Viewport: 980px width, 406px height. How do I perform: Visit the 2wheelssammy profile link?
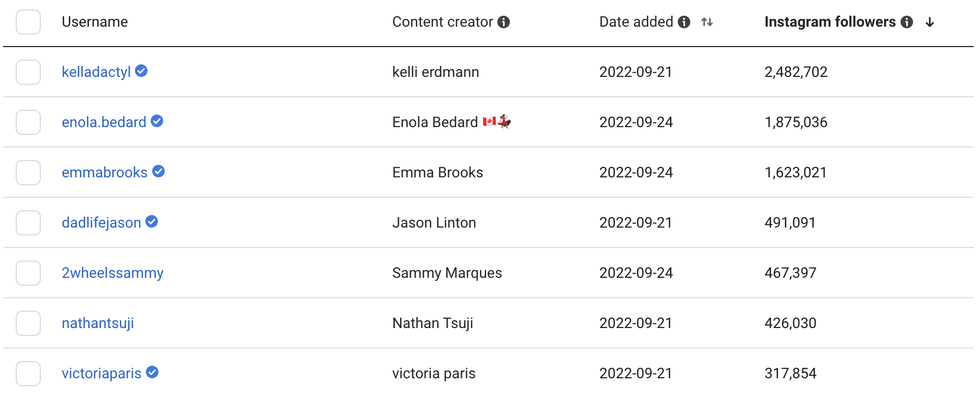[x=112, y=273]
